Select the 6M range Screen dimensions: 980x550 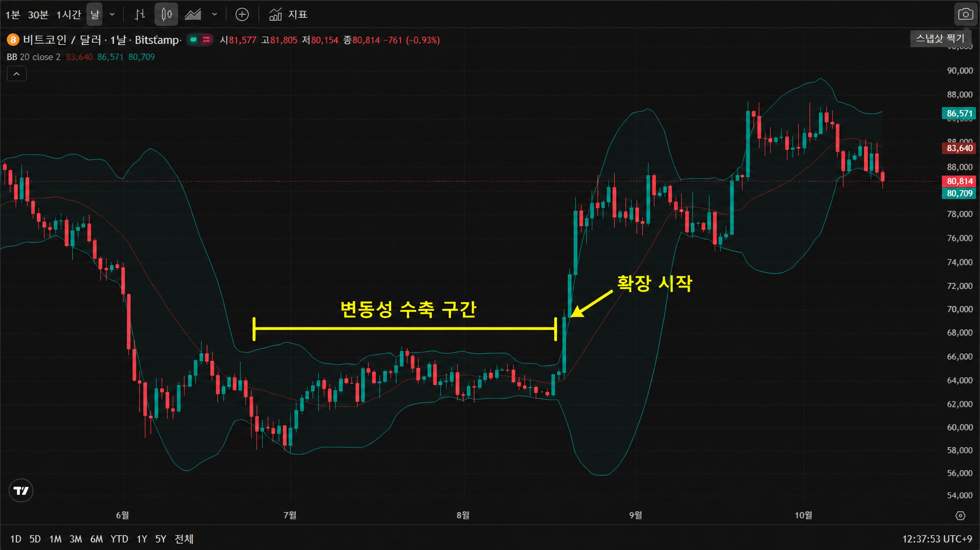(x=96, y=539)
